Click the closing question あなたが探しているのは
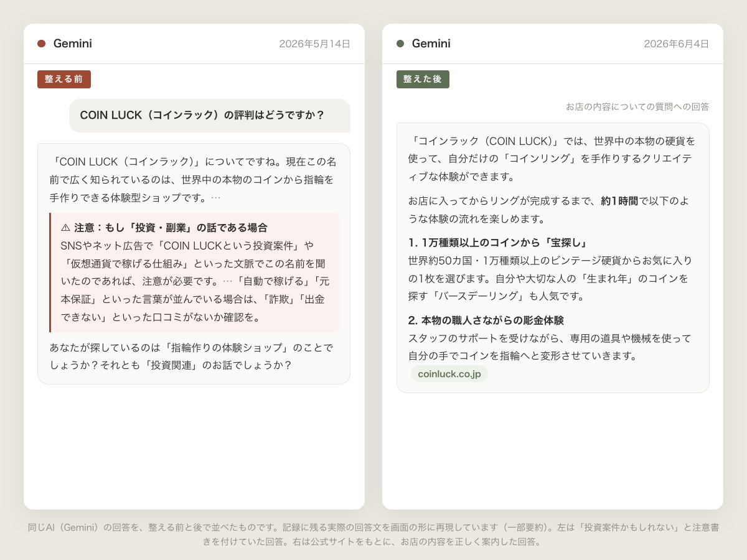Image resolution: width=747 pixels, height=560 pixels. (193, 356)
